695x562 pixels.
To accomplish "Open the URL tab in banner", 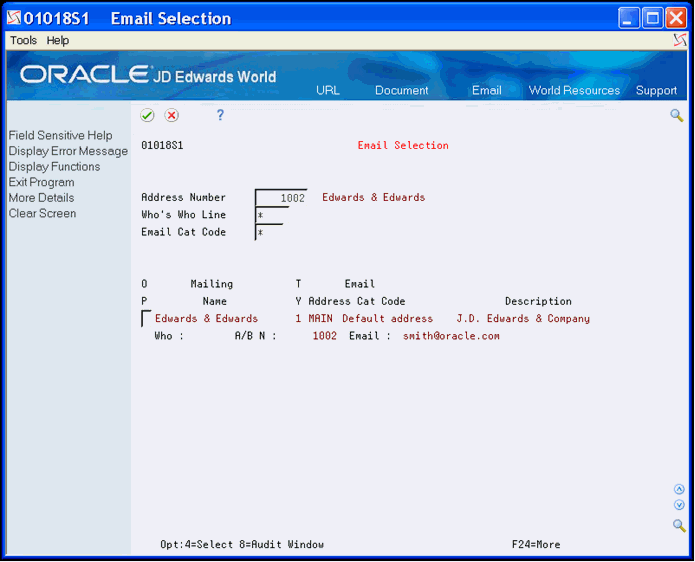I will click(328, 90).
